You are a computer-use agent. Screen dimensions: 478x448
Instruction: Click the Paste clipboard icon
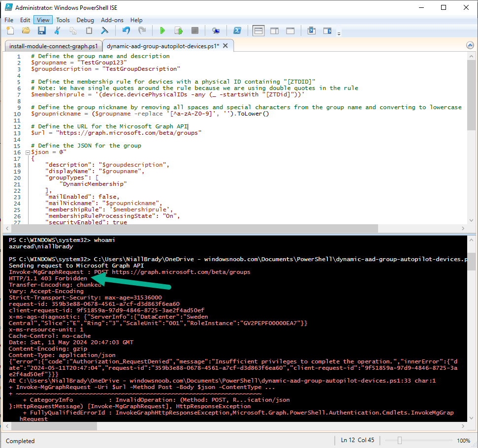pyautogui.click(x=89, y=30)
